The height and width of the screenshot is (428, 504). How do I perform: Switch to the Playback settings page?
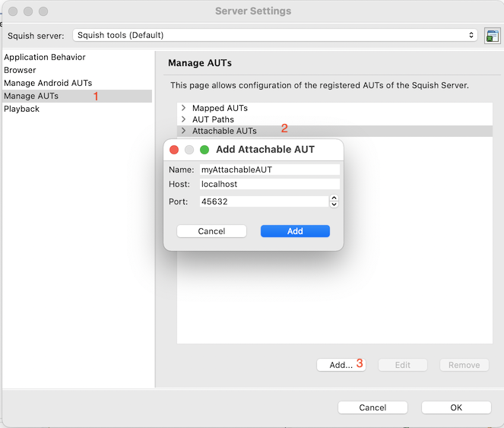tap(21, 109)
